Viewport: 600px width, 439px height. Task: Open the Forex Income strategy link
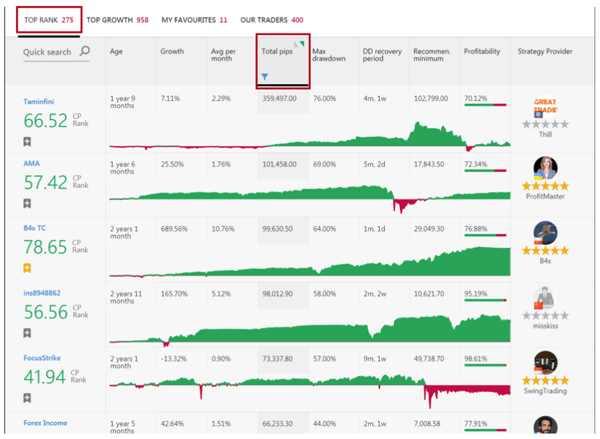[x=47, y=422]
